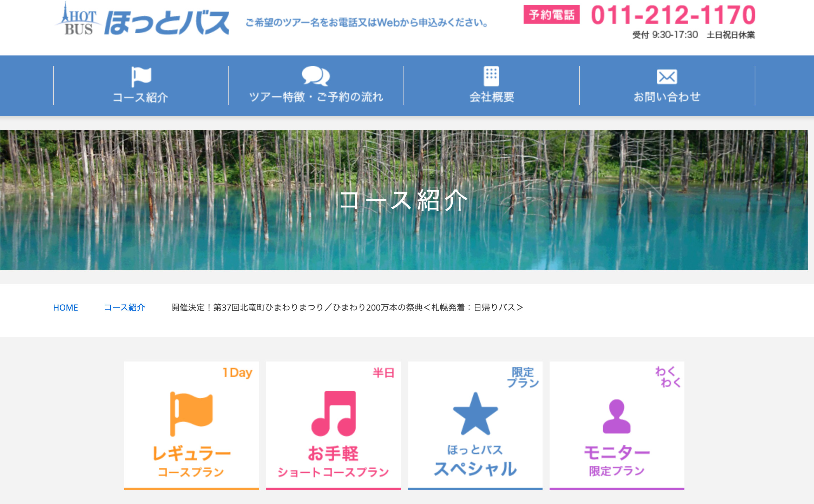
Task: Click the purple person monitor plan icon
Action: tap(617, 416)
